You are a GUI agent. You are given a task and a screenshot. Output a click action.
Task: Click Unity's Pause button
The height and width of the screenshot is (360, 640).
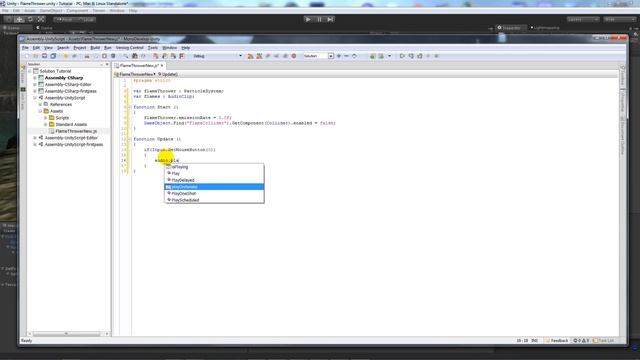click(319, 19)
